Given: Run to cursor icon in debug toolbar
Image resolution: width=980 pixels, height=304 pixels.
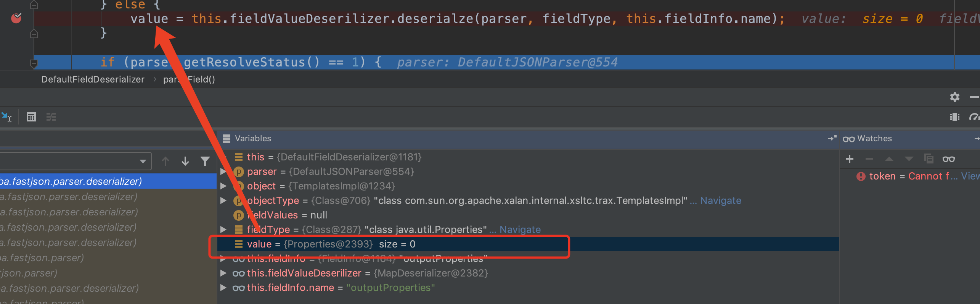Looking at the screenshot, I should coord(6,117).
